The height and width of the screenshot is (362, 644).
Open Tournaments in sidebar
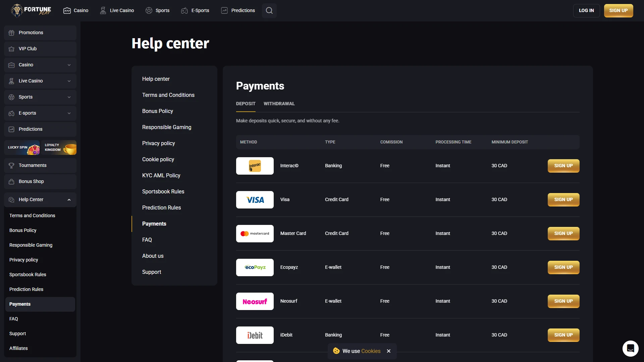[x=40, y=165]
